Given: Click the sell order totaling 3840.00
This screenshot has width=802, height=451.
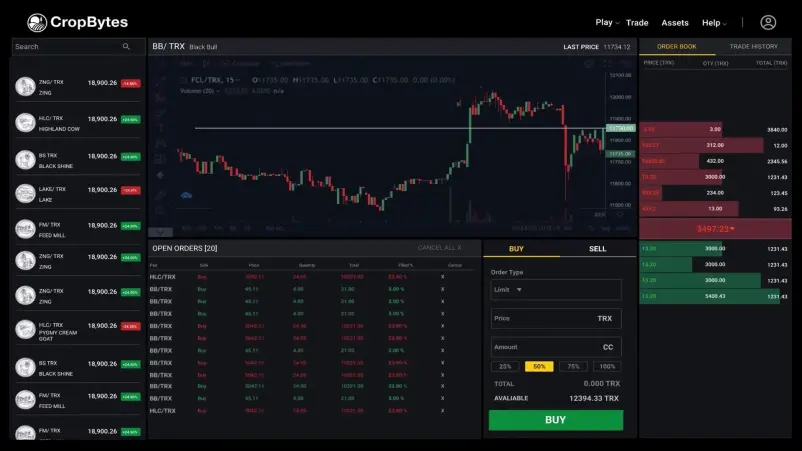Looking at the screenshot, I should coord(715,129).
